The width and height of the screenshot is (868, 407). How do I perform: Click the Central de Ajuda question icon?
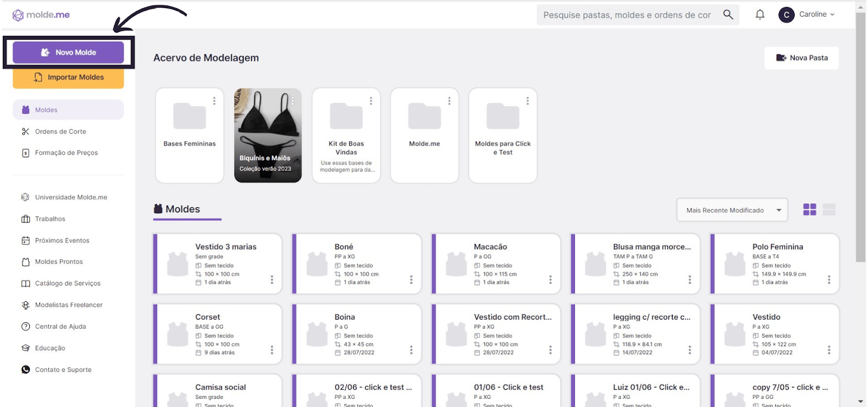coord(25,326)
